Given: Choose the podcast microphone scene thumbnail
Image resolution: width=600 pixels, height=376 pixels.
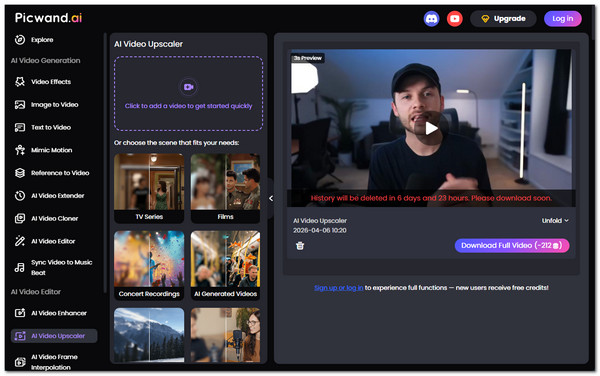Looking at the screenshot, I should pyautogui.click(x=225, y=335).
